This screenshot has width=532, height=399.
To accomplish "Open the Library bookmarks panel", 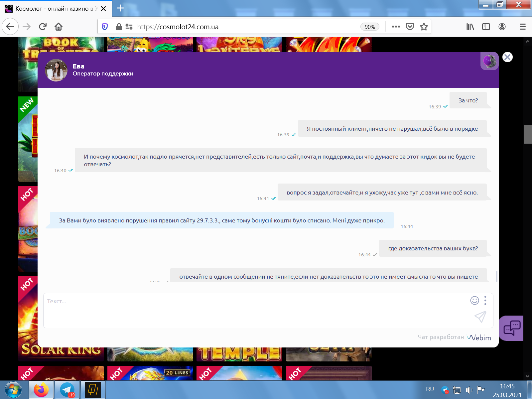I will tap(470, 27).
